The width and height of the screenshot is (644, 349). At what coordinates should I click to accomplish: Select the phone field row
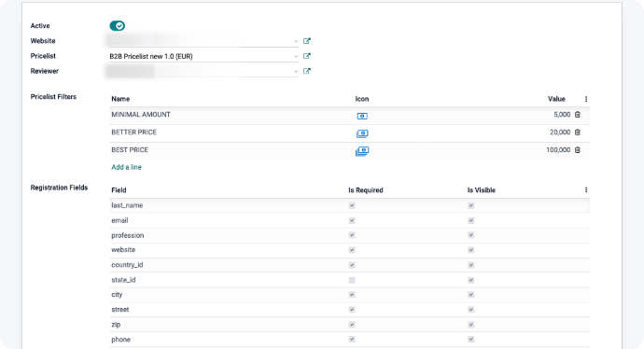[349, 340]
